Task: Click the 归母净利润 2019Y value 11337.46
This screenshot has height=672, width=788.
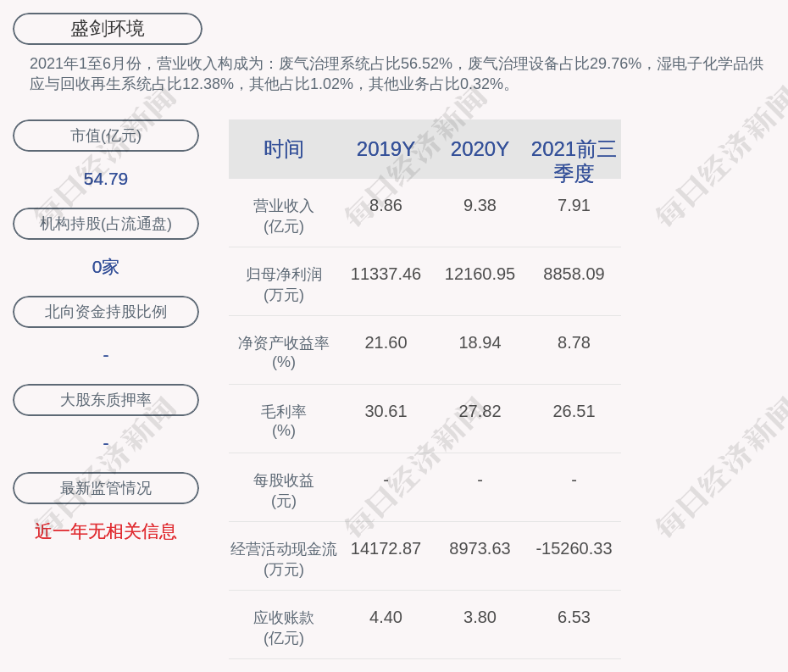Action: pyautogui.click(x=386, y=274)
